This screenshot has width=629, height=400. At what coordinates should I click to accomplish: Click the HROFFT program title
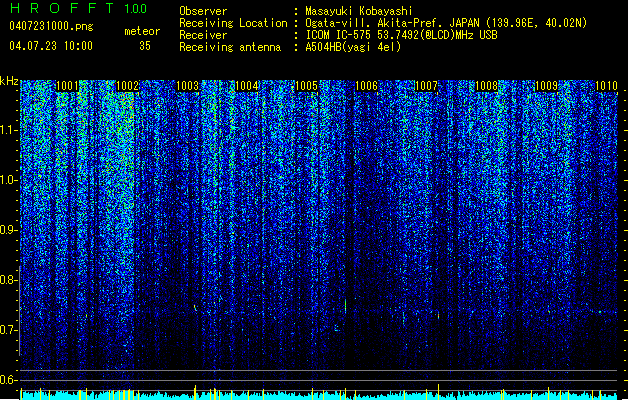coord(62,8)
